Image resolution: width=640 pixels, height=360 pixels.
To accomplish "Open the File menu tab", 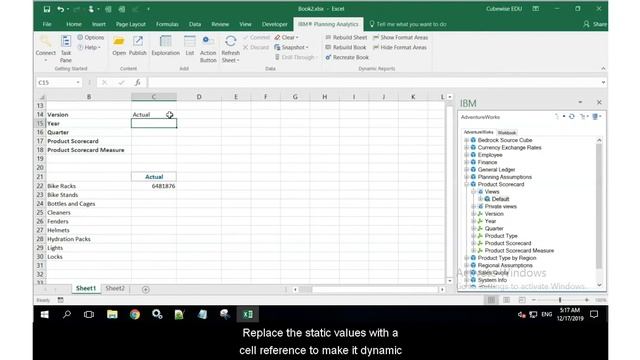I will click(47, 24).
